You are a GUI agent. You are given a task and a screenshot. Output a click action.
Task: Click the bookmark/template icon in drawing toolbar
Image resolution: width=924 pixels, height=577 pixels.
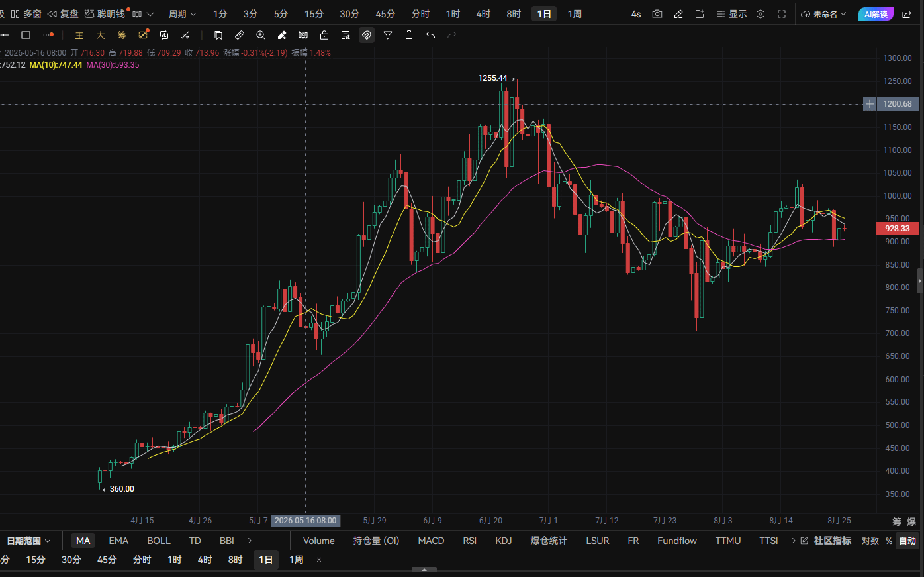[x=218, y=35]
